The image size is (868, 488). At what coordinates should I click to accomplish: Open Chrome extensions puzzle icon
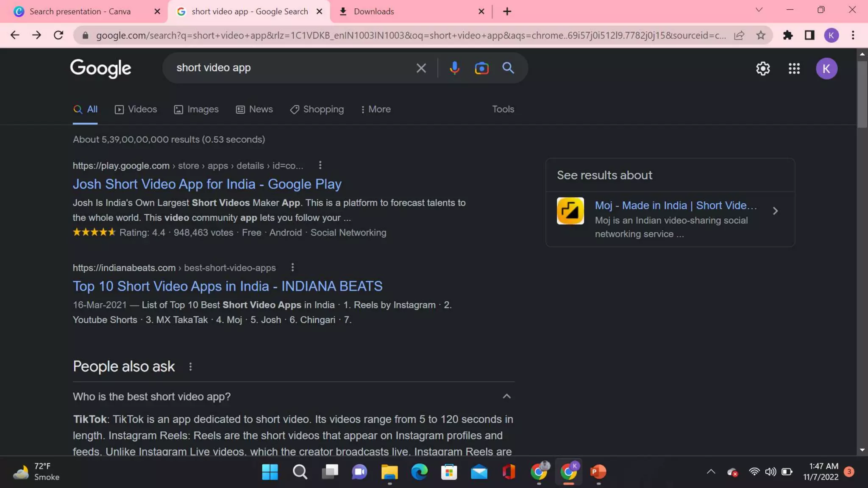[x=788, y=35]
